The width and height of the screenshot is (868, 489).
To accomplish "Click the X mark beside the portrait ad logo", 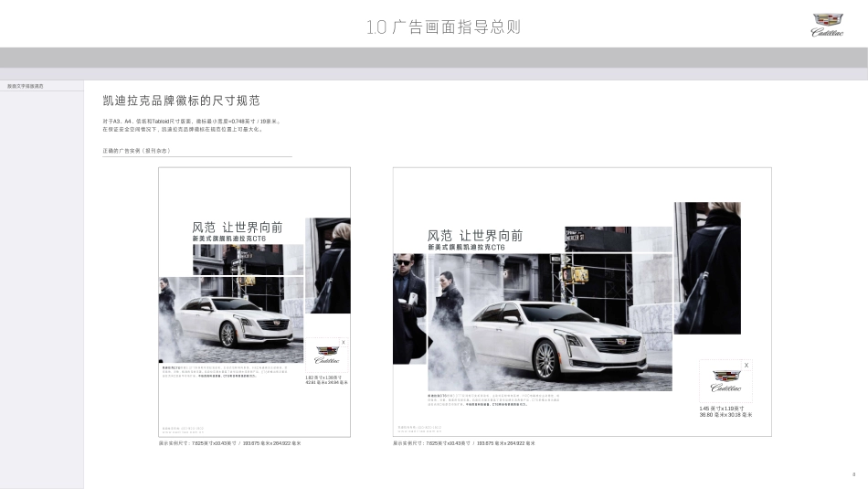I will [x=344, y=342].
